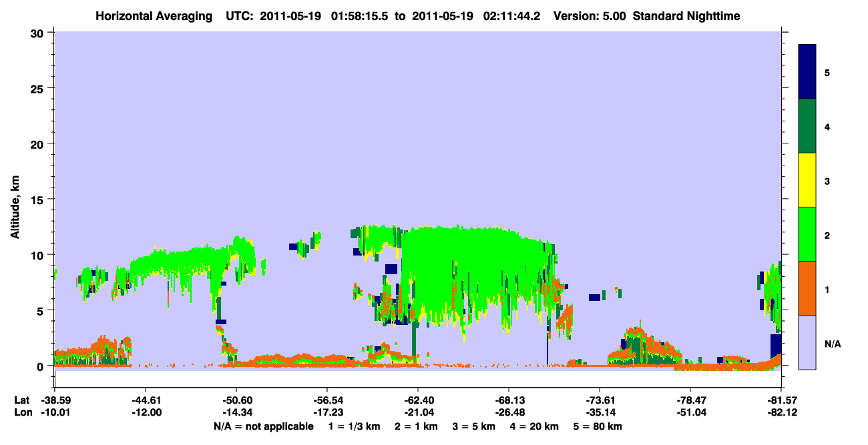
Task: Click the latitude tick label -62.40
Action: tap(417, 400)
